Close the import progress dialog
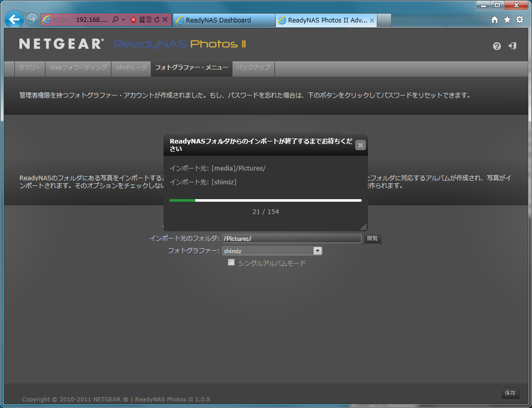 coord(360,146)
